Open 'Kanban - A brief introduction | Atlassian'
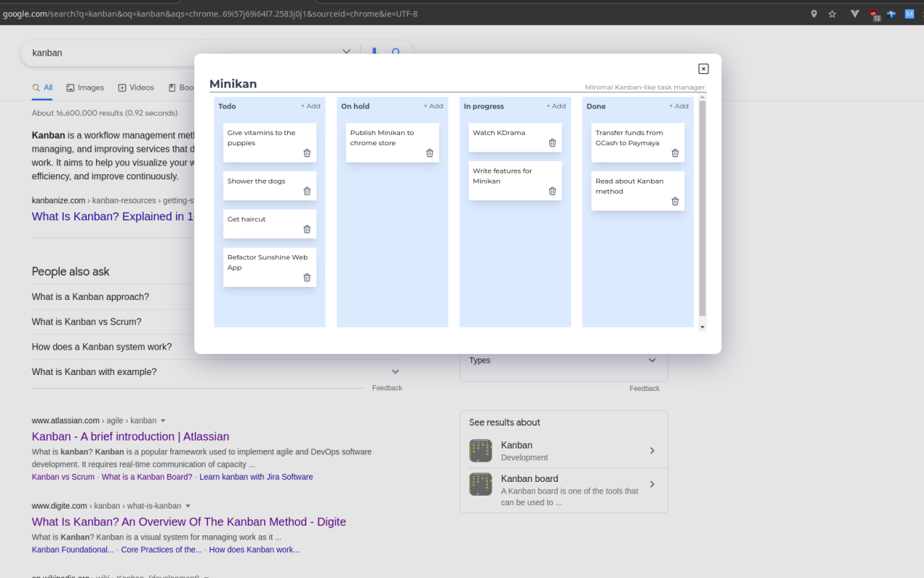Image resolution: width=924 pixels, height=578 pixels. tap(131, 436)
